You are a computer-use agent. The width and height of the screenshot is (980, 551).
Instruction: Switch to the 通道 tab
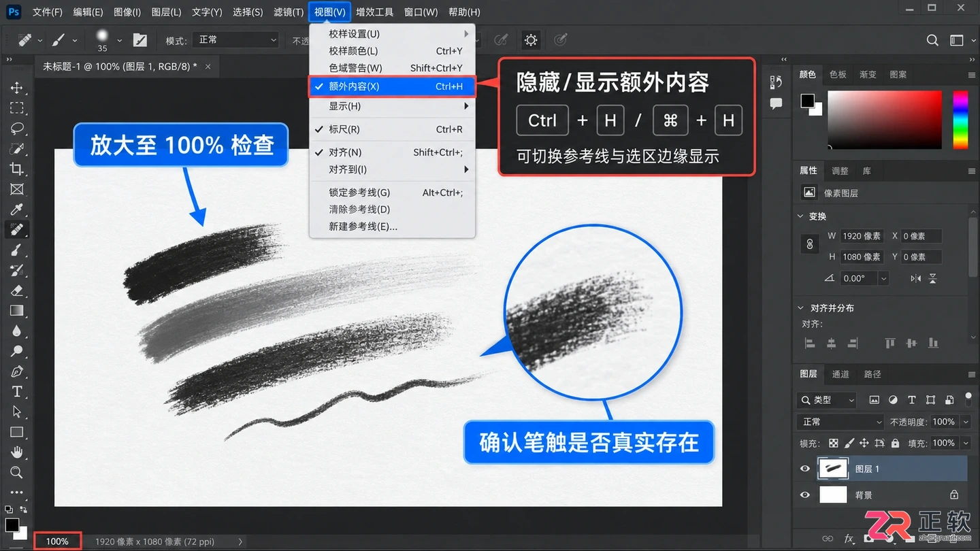(840, 374)
